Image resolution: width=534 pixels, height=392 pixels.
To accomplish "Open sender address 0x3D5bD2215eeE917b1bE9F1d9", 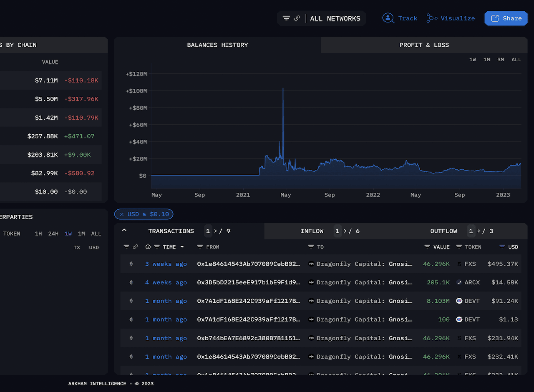I will point(249,282).
